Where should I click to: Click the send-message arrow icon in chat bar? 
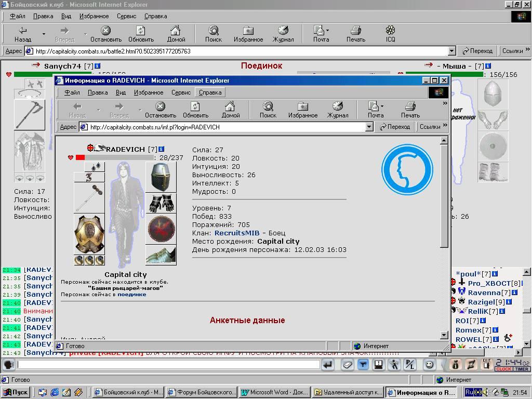pyautogui.click(x=328, y=365)
